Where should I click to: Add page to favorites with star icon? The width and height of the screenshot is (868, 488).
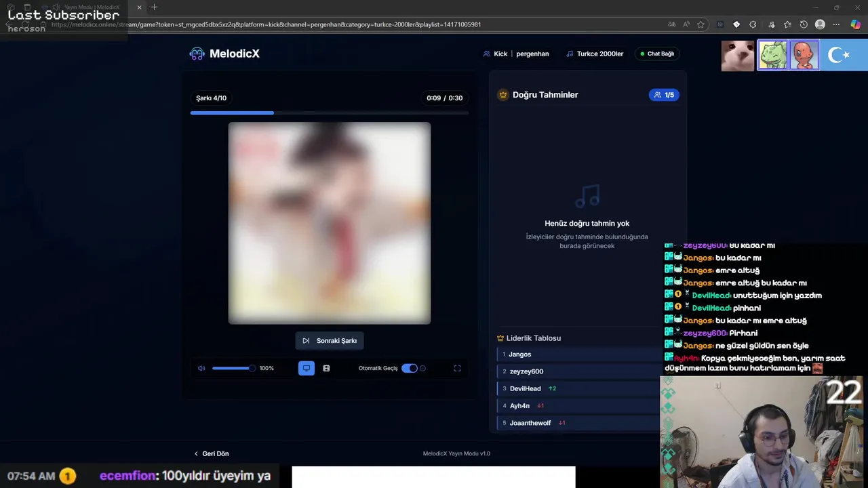pos(701,24)
